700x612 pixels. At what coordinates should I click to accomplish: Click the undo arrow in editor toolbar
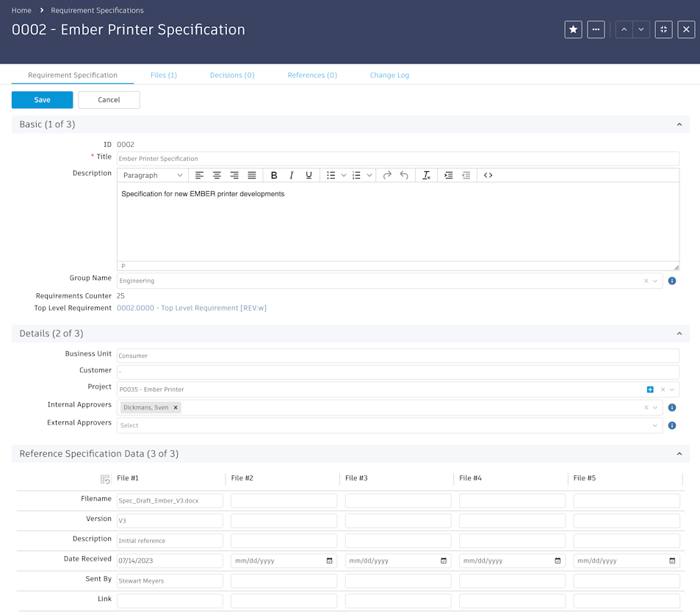tap(404, 176)
